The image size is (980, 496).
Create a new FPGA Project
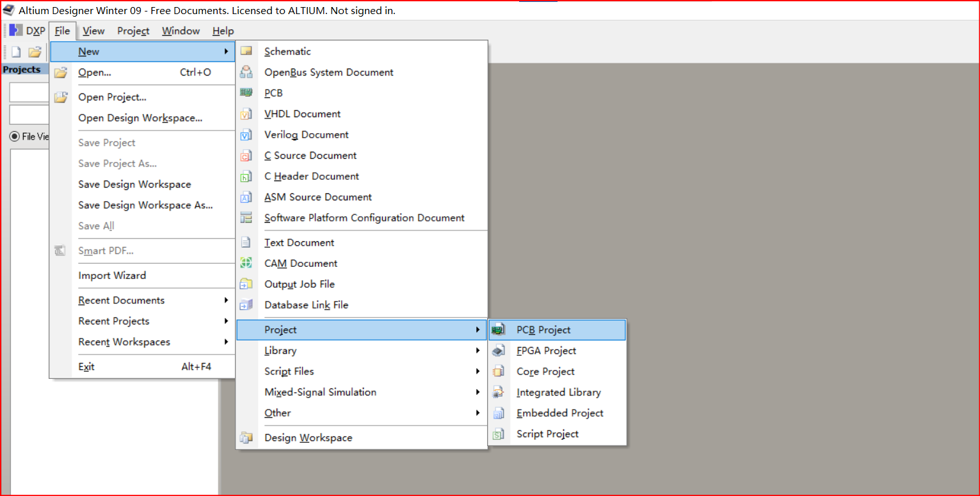[x=557, y=351]
